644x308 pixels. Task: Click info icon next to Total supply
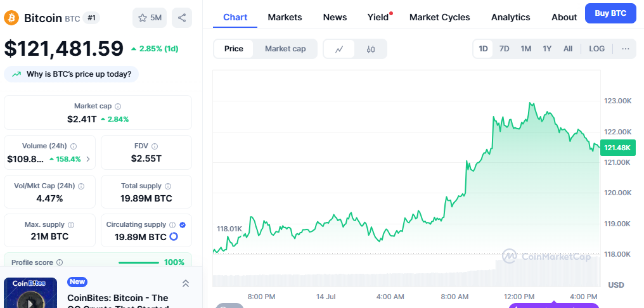pyautogui.click(x=168, y=186)
